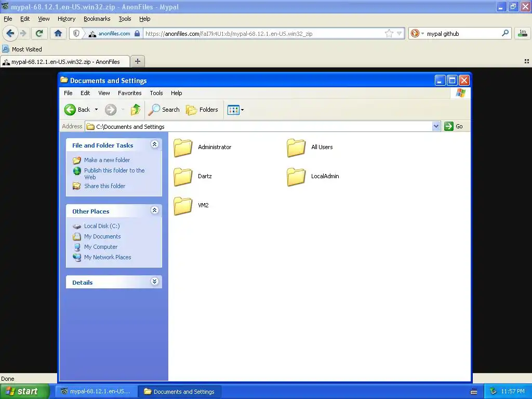This screenshot has height=399, width=532.
Task: Click the search magnifier in Mypal
Action: 505,33
